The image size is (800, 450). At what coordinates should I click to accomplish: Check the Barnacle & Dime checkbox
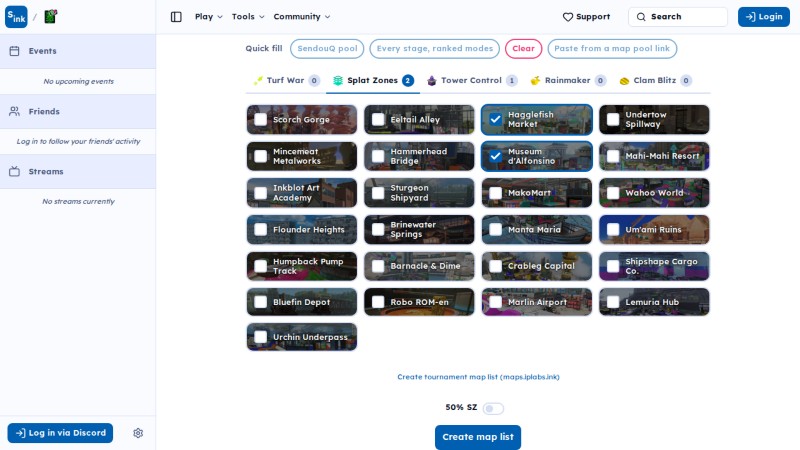pos(378,266)
